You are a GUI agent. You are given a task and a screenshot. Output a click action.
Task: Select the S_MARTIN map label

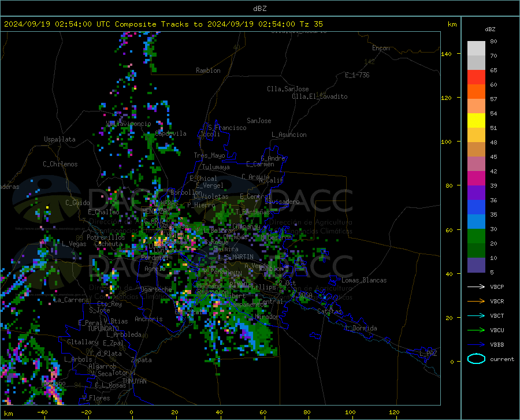tap(239, 257)
